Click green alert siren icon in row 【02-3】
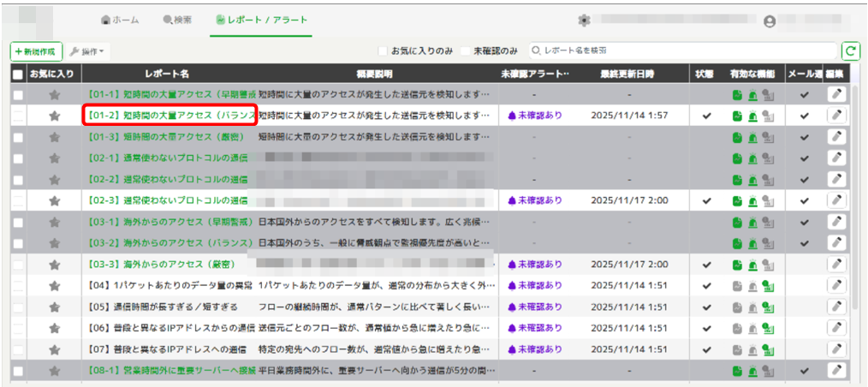 752,201
